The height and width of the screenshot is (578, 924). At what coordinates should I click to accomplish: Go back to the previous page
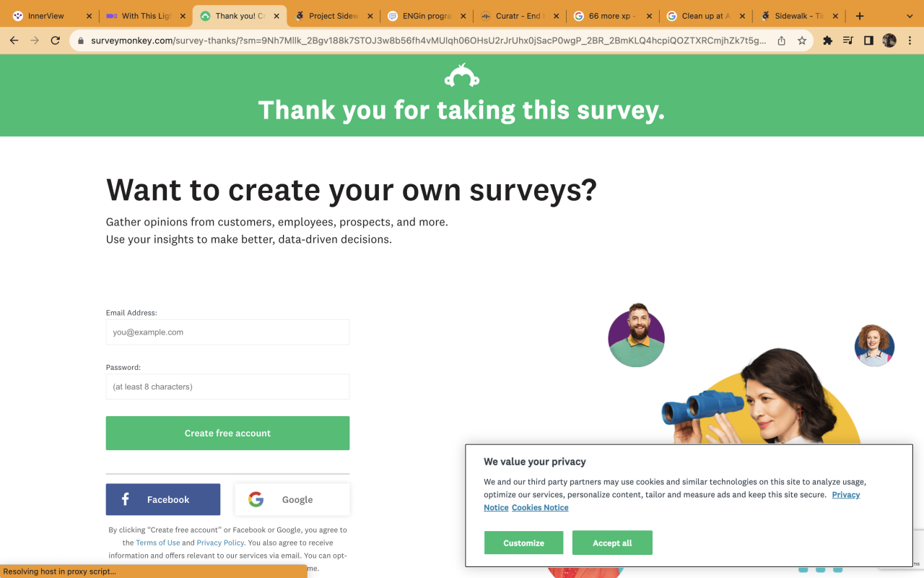coord(14,40)
